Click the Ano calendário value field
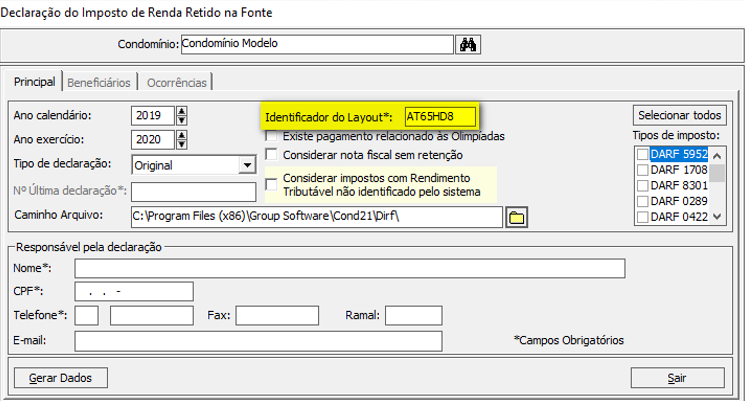Screen dimensions: 745x401 (153, 115)
